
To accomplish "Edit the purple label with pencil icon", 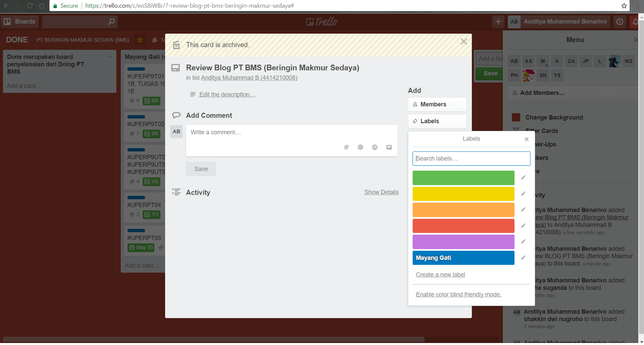I will [523, 242].
